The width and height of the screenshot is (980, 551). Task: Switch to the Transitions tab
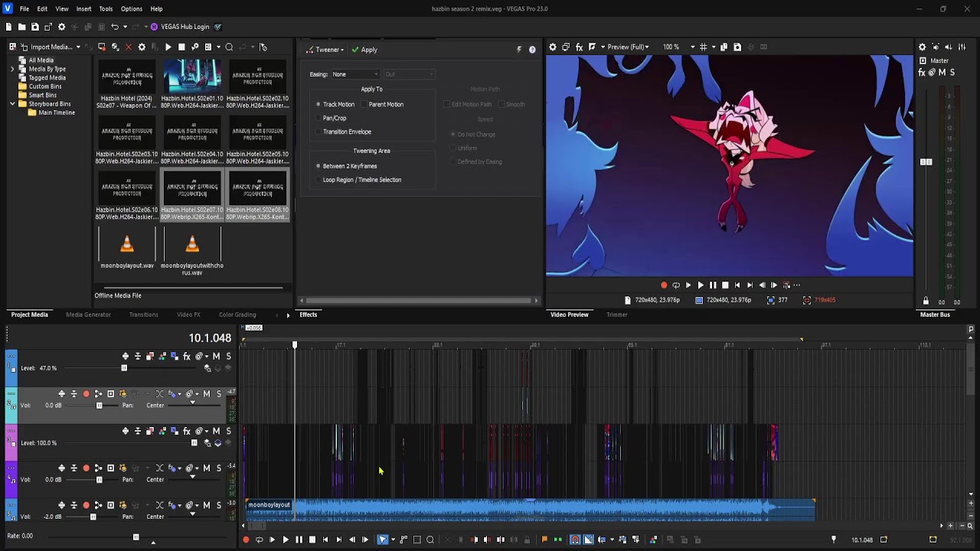click(143, 315)
